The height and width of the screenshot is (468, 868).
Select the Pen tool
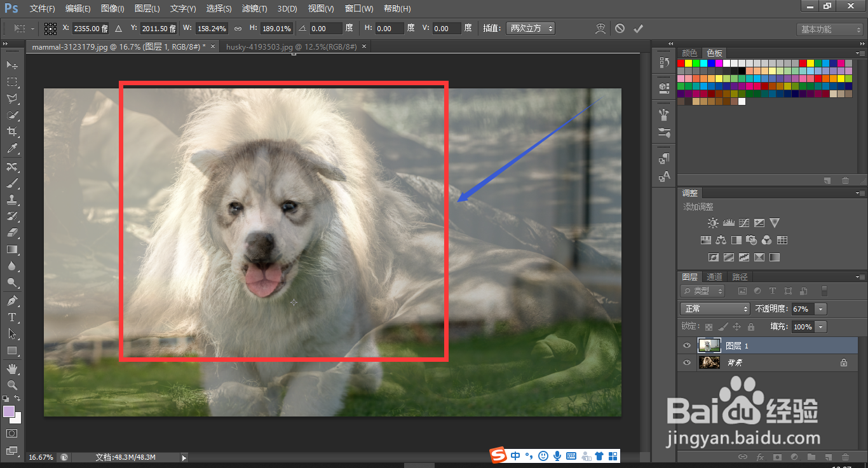pos(11,300)
